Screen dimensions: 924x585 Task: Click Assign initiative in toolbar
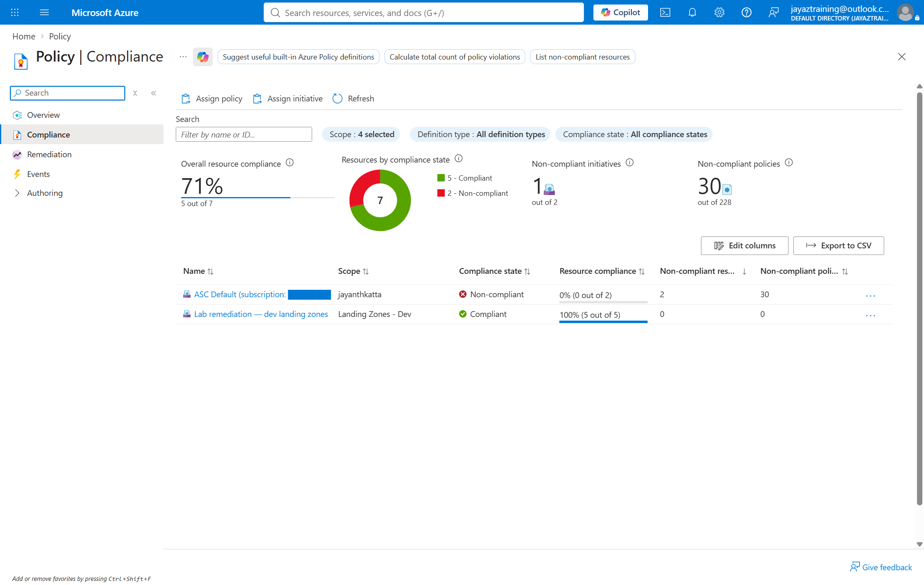[288, 99]
